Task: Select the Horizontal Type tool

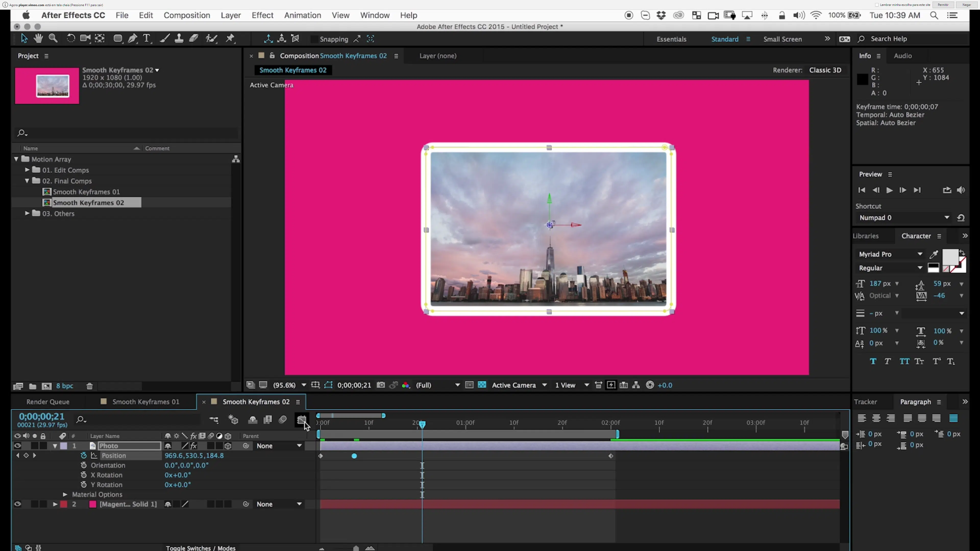Action: [x=146, y=39]
